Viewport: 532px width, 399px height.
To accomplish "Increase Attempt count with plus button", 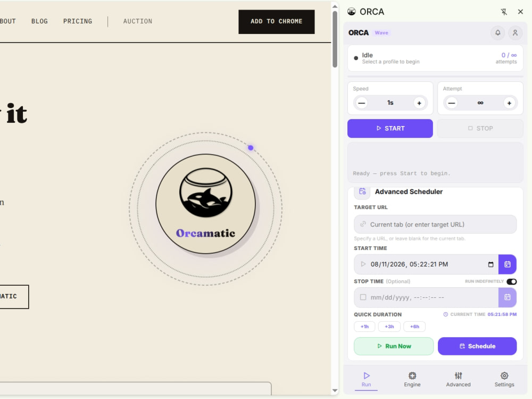I will coord(509,103).
